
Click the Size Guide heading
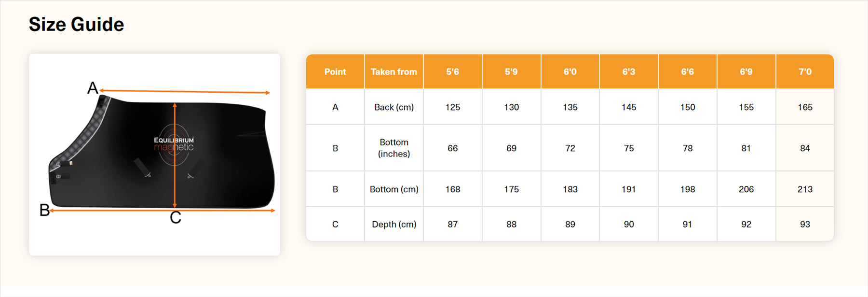(76, 24)
